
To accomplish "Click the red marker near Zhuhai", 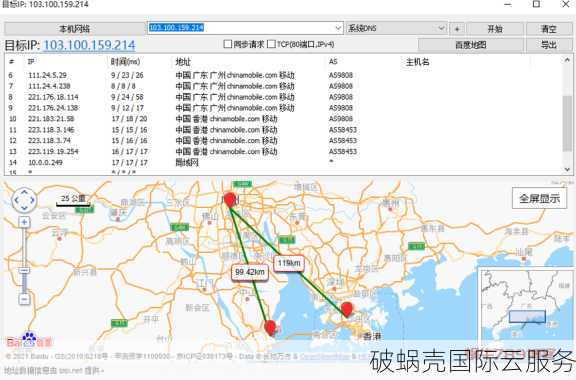I will [270, 327].
